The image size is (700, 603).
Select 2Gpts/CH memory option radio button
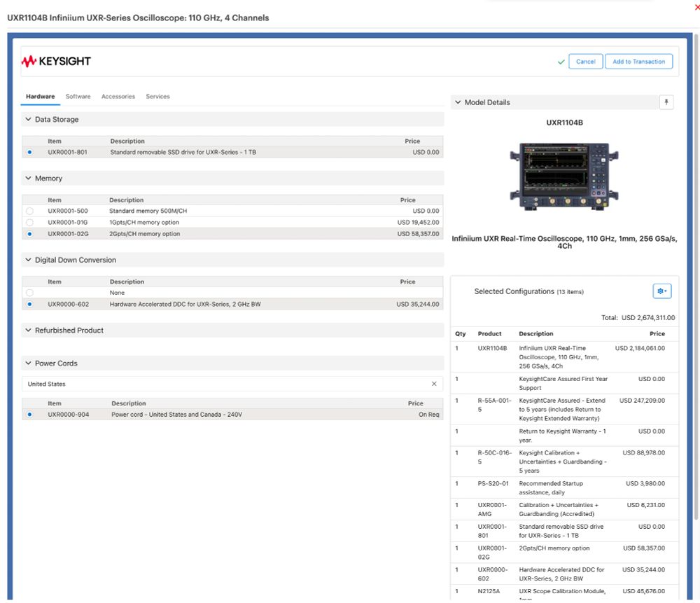pos(29,234)
